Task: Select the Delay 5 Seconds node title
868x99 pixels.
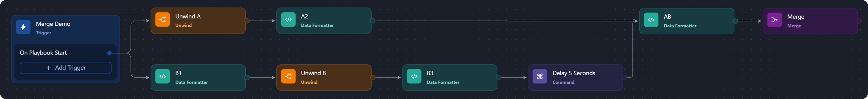Action: [x=574, y=73]
